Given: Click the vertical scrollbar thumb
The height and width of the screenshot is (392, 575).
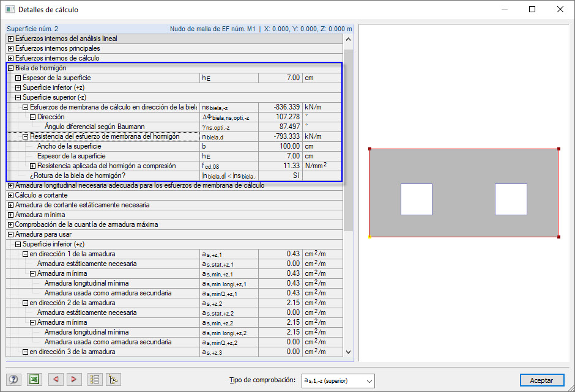Looking at the screenshot, I should coord(349,140).
